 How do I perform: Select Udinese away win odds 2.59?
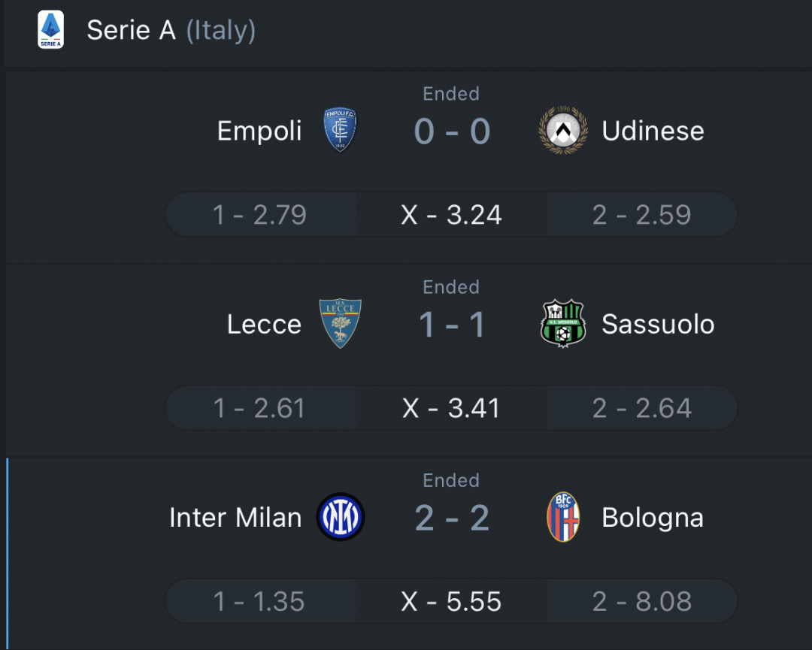pos(642,215)
